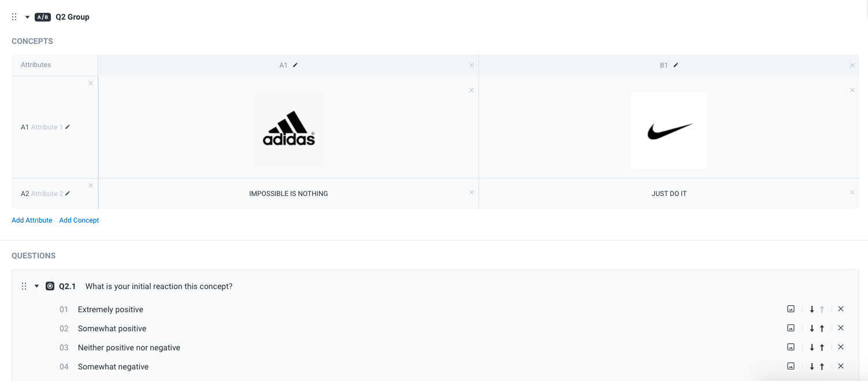
Task: Click the A/B badge icon beside Q2 Group
Action: [43, 17]
